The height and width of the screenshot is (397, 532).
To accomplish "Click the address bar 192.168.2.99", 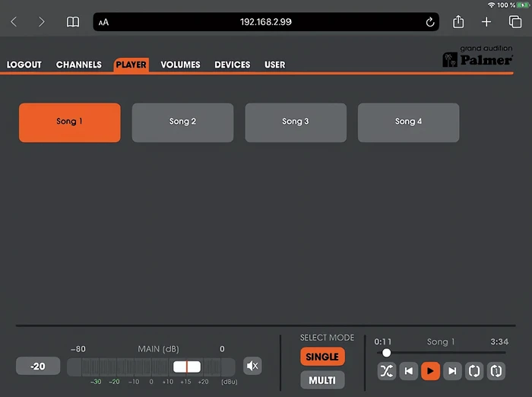I will (x=266, y=22).
